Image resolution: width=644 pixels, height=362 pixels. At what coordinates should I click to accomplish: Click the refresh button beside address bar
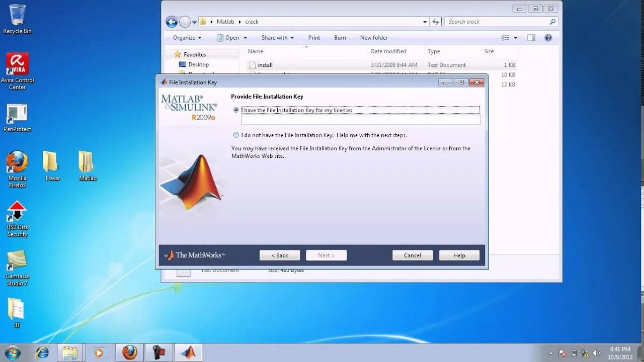[x=436, y=22]
